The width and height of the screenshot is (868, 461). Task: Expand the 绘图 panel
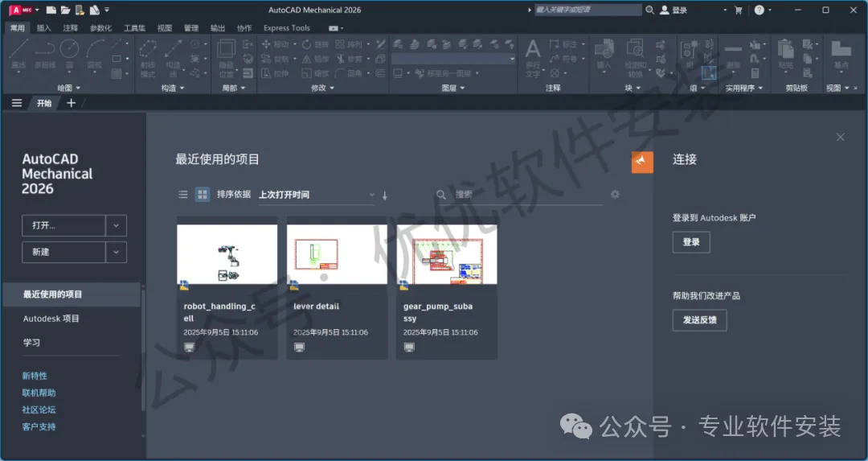coord(68,88)
